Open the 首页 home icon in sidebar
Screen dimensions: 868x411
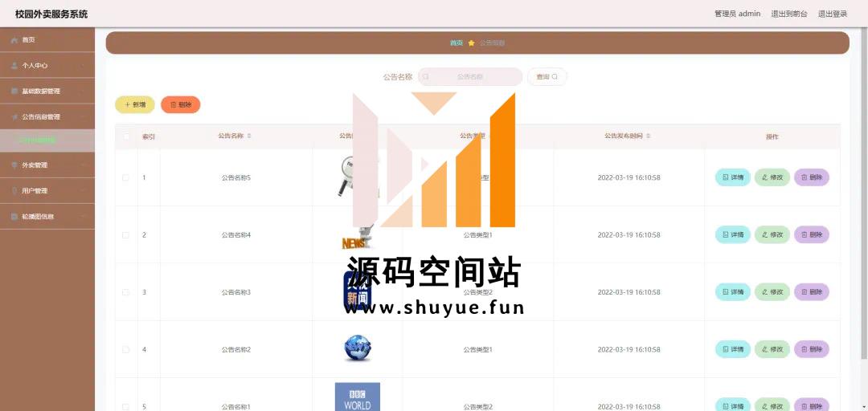coord(14,40)
